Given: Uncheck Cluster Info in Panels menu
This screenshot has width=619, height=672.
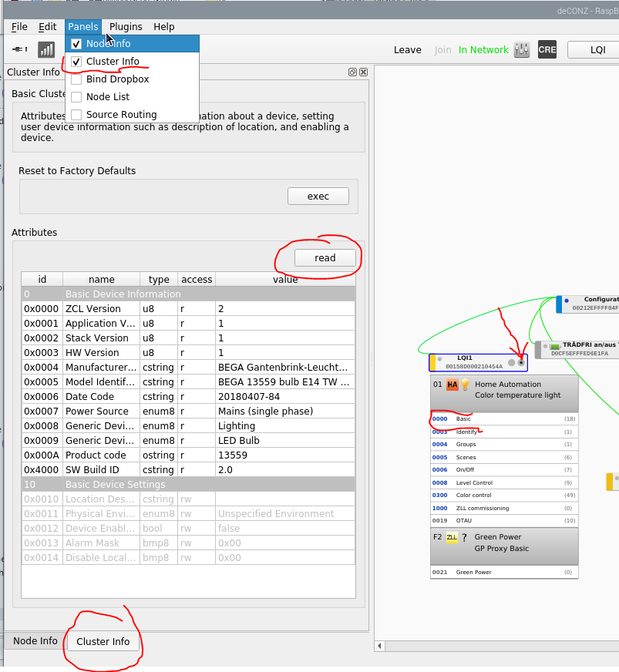Looking at the screenshot, I should point(76,62).
